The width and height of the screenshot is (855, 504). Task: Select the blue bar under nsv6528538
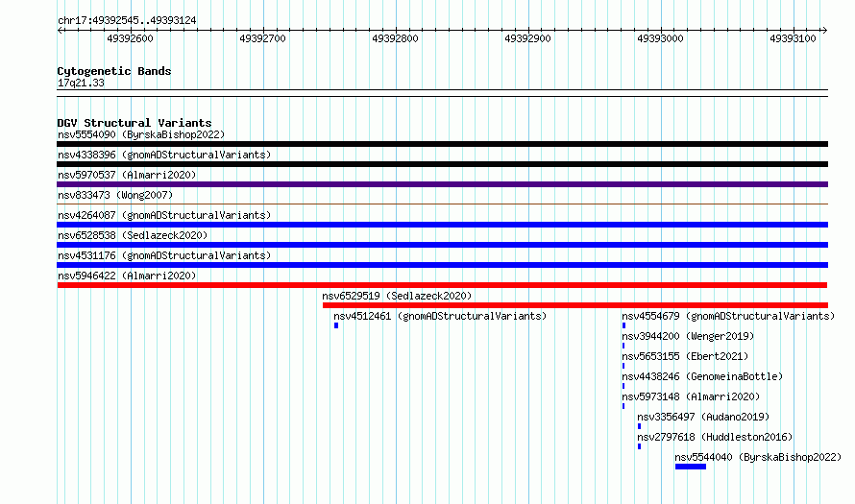point(442,245)
